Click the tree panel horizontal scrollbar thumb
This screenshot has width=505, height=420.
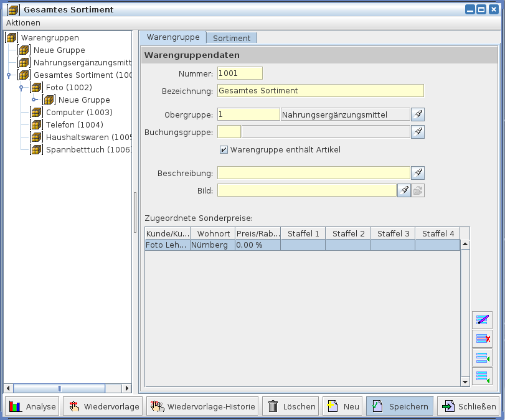coord(59,388)
